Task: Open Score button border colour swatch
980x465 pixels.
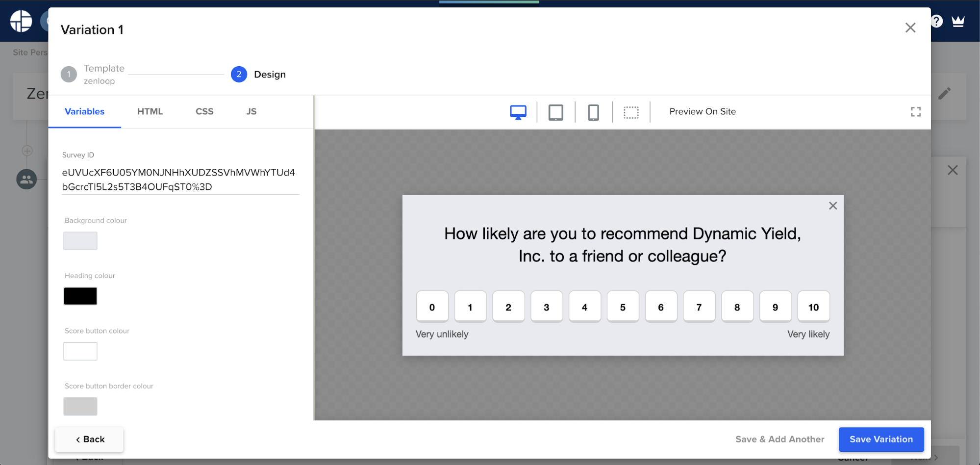Action: pyautogui.click(x=80, y=406)
